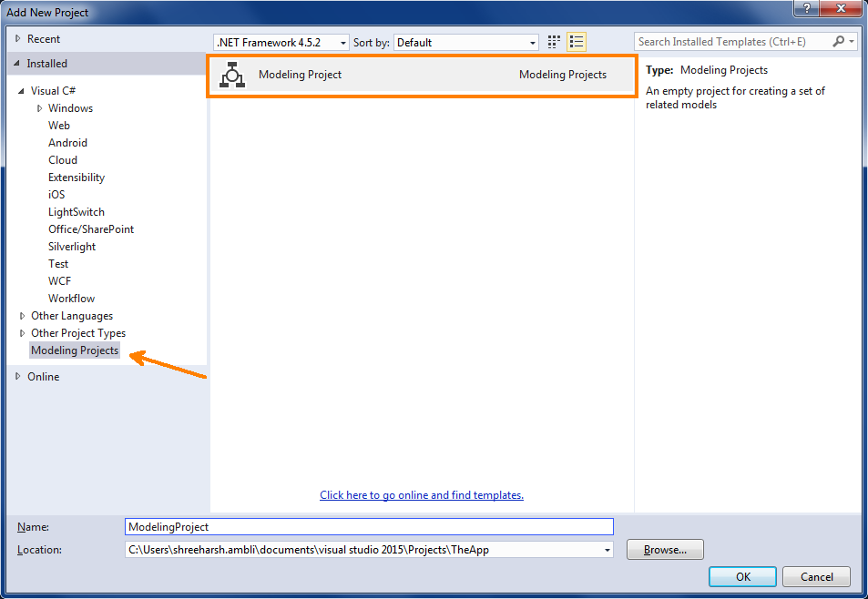Select Workflow category
Viewport: 868px width, 599px height.
coord(71,298)
